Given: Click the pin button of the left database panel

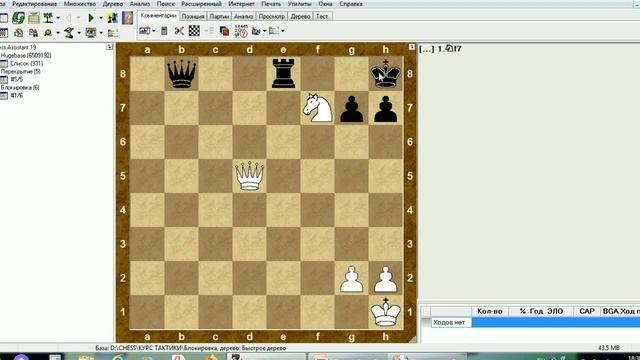Looking at the screenshot, I should coord(109,47).
